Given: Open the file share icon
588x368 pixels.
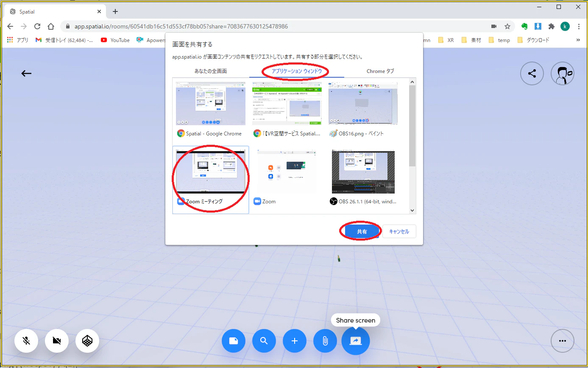Looking at the screenshot, I should [x=234, y=341].
